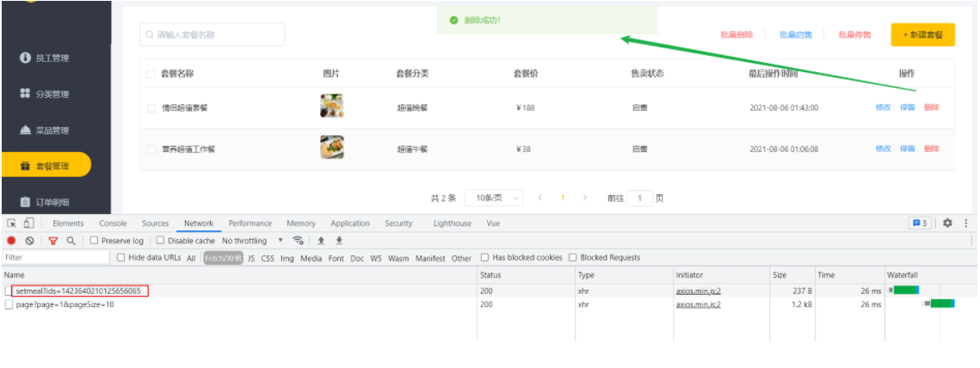Open the Vue devtools tab

(x=493, y=223)
